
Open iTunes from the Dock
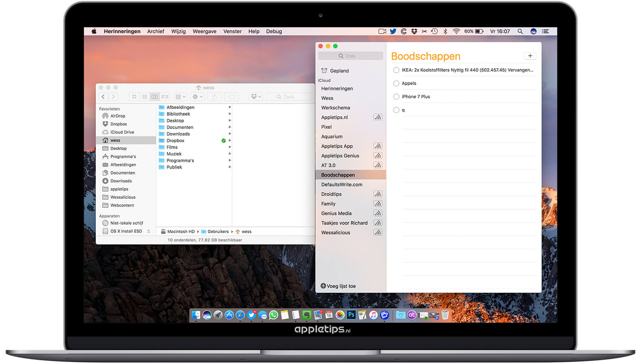pos(373,315)
